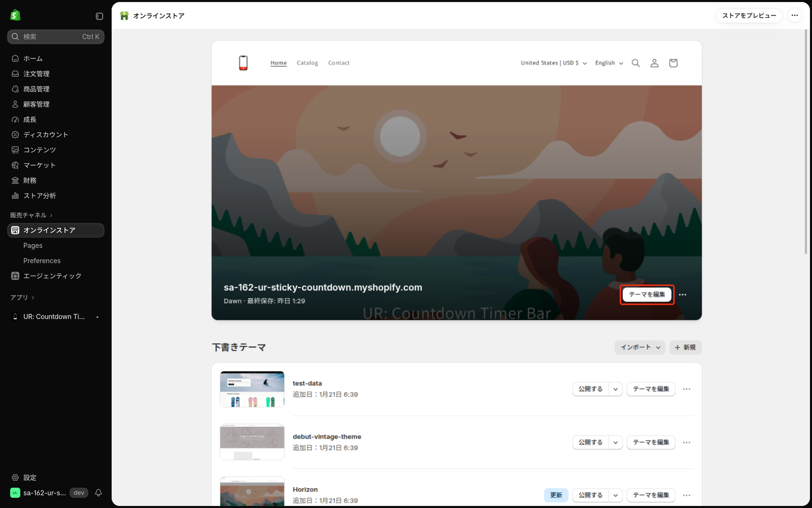Screen dimensions: 812x508
Task: Open more options for the Dawn theme
Action: click(x=683, y=295)
